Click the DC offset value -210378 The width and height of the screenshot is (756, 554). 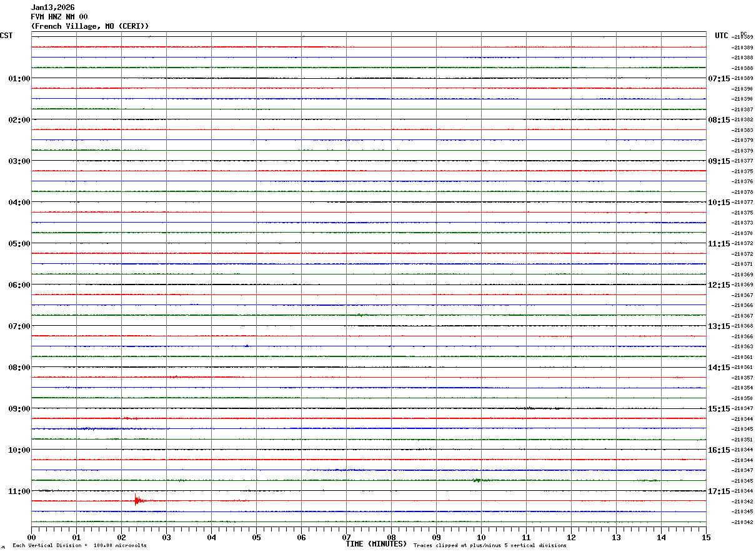coord(742,192)
